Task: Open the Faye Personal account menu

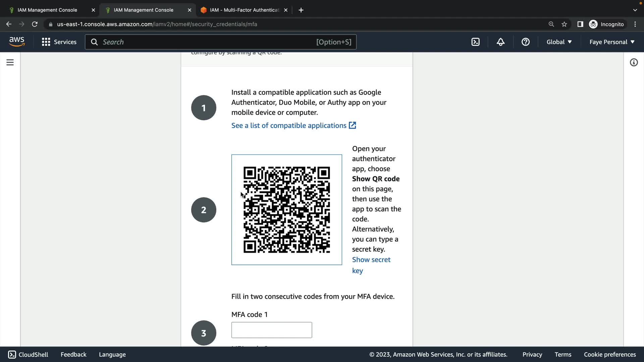Action: (x=612, y=42)
